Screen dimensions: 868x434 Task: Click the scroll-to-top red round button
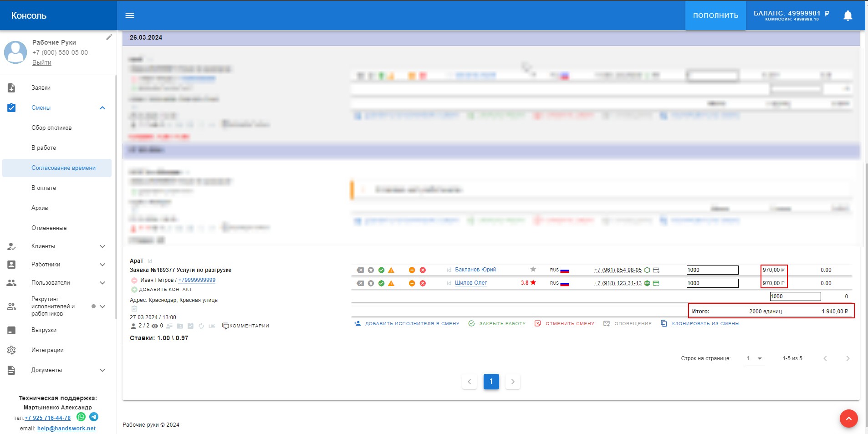coord(848,418)
